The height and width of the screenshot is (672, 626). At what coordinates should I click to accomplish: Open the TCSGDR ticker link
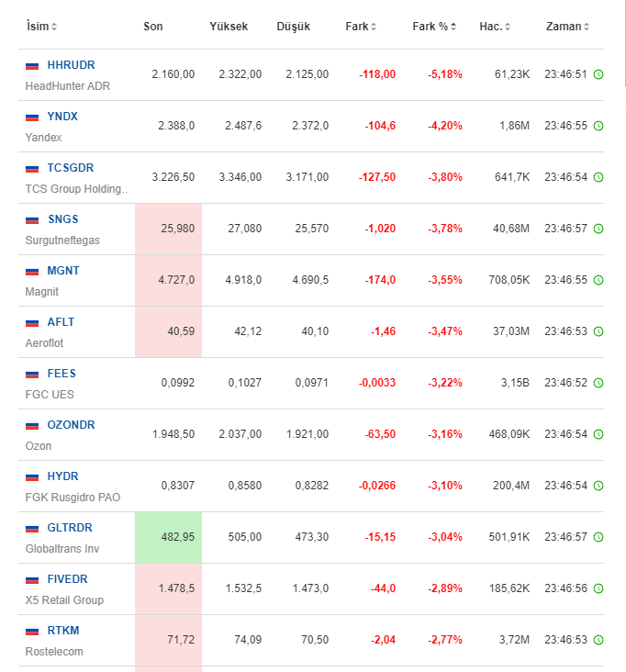71,168
